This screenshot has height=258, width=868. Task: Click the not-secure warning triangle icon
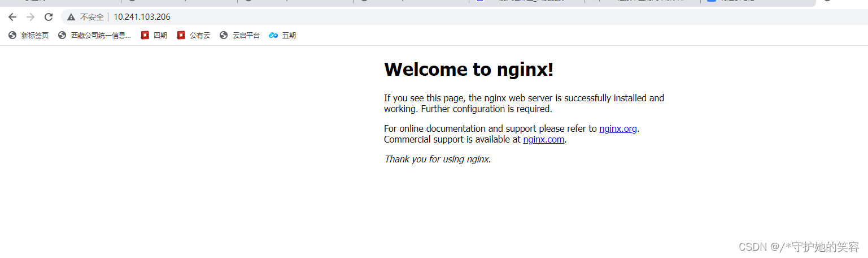tap(71, 17)
